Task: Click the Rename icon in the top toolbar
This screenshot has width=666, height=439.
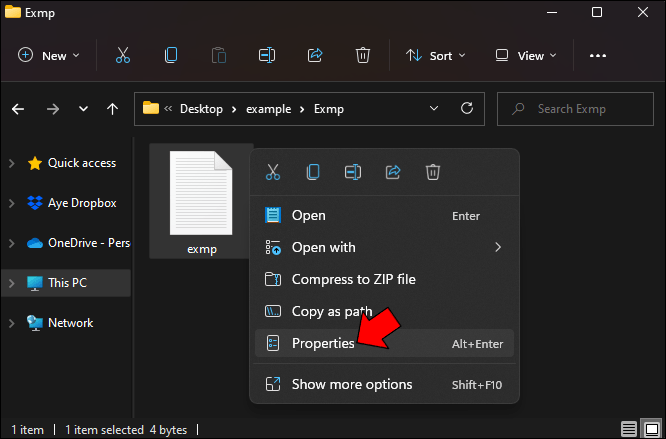Action: tap(267, 56)
